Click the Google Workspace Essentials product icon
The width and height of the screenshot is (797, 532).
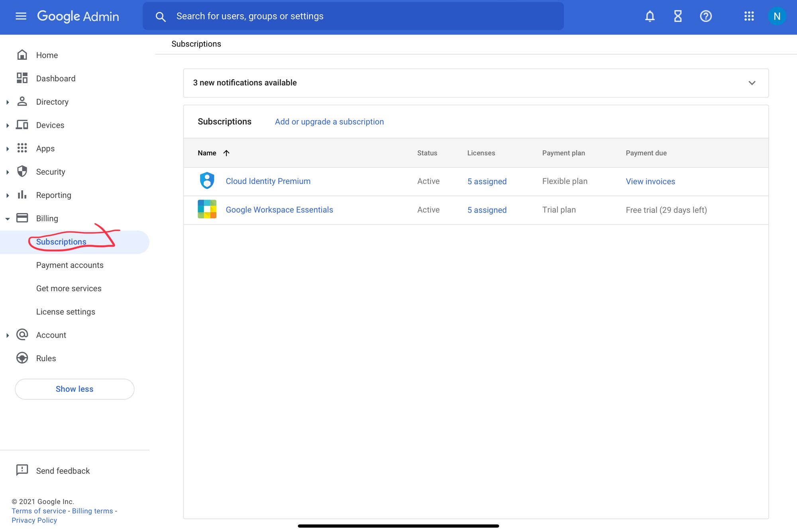tap(207, 209)
